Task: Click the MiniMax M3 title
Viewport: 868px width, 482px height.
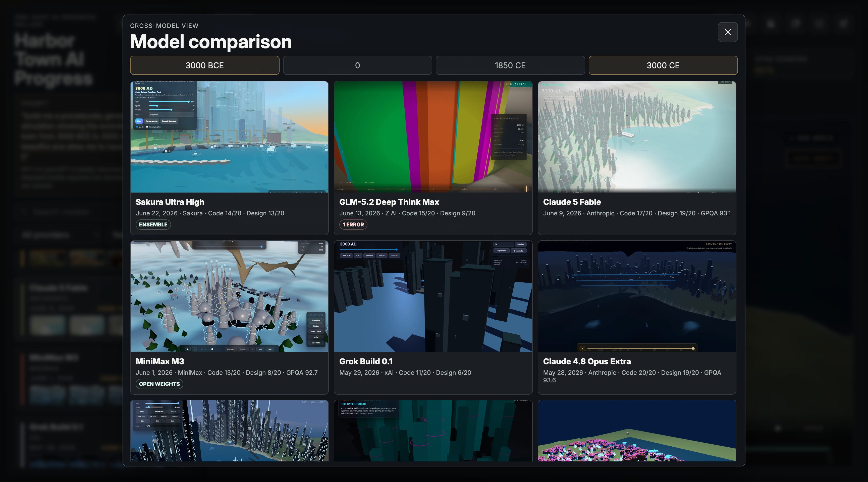Action: 160,361
